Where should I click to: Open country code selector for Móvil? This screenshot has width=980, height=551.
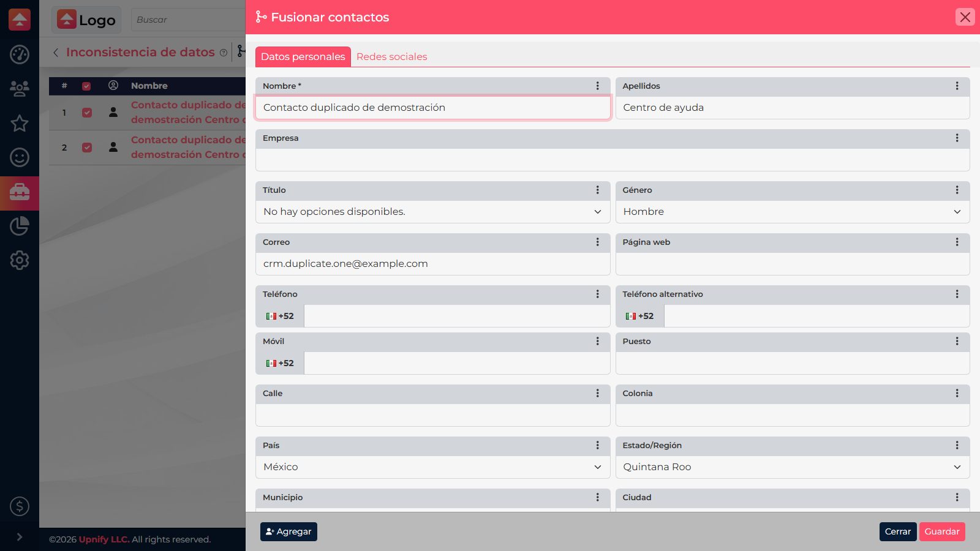pos(280,363)
